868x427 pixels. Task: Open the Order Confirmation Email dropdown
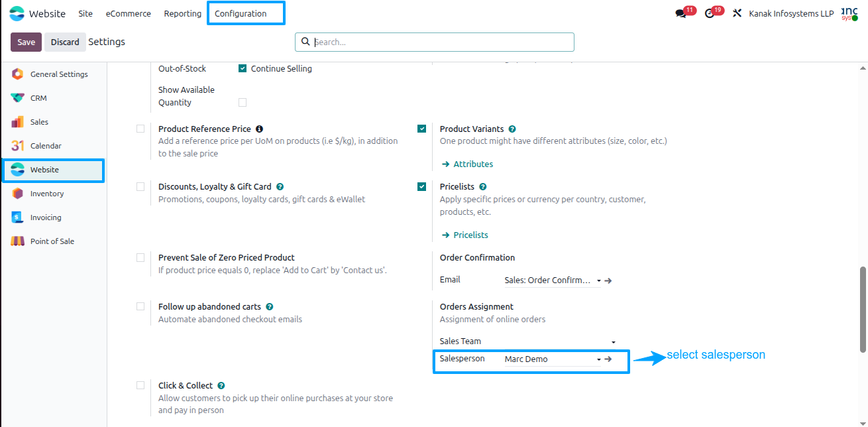coord(553,280)
